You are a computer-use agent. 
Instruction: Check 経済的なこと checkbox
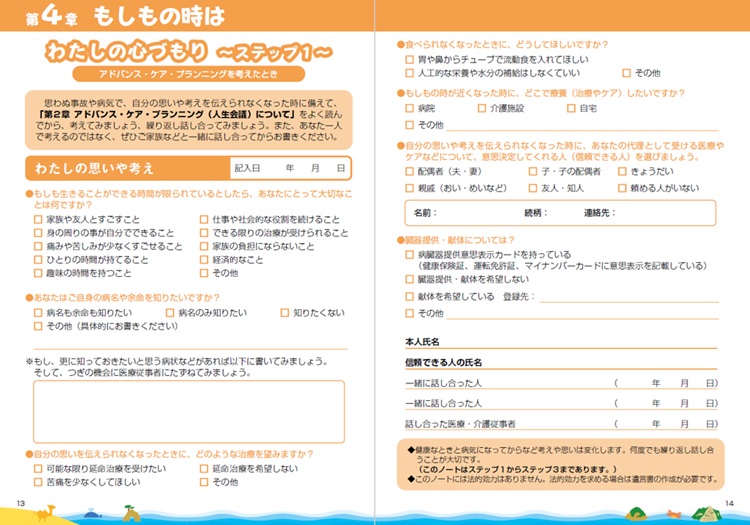[x=204, y=259]
